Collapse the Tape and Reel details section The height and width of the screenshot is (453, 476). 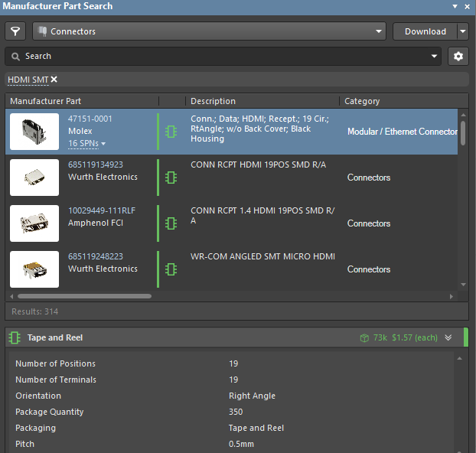[448, 337]
